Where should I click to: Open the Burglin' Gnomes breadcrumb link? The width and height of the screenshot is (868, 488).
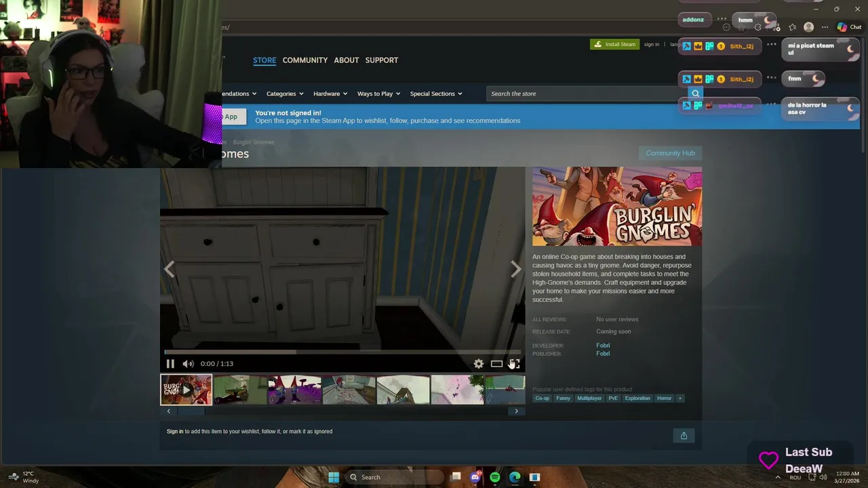click(x=254, y=142)
